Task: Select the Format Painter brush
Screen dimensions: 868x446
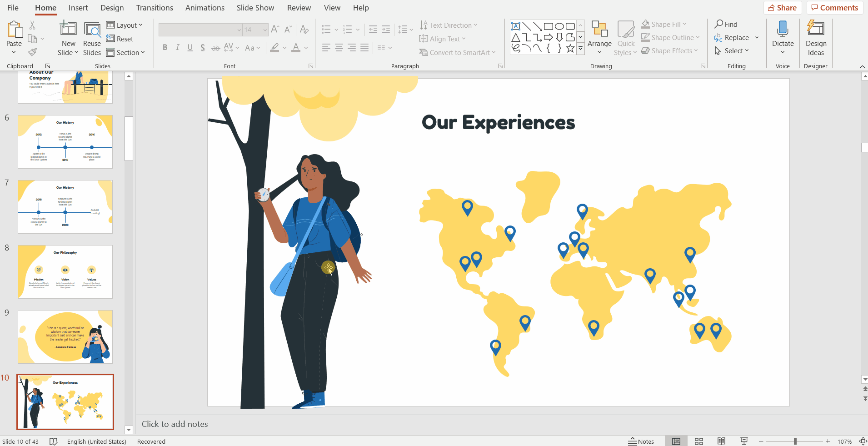Action: (32, 52)
